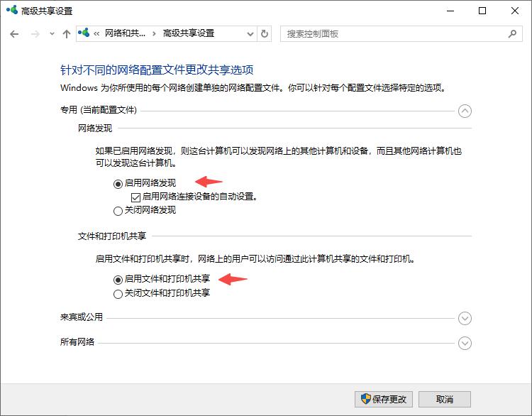Expand the 所有网络 section
532x416 pixels.
465,343
